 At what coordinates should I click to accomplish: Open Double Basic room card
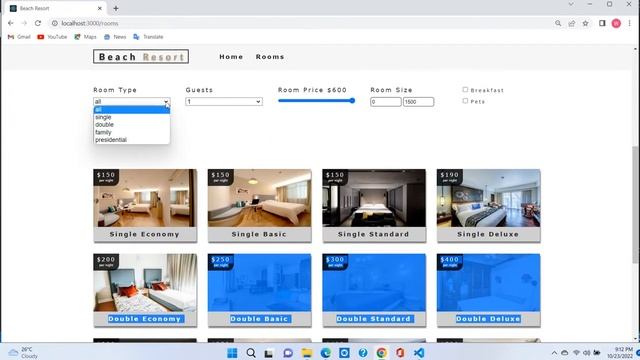pyautogui.click(x=259, y=290)
